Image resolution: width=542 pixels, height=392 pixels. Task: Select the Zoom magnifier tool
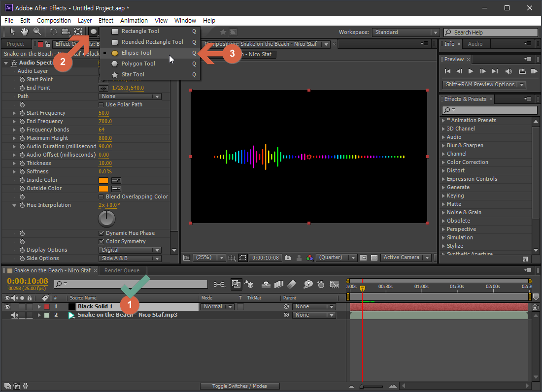click(37, 32)
